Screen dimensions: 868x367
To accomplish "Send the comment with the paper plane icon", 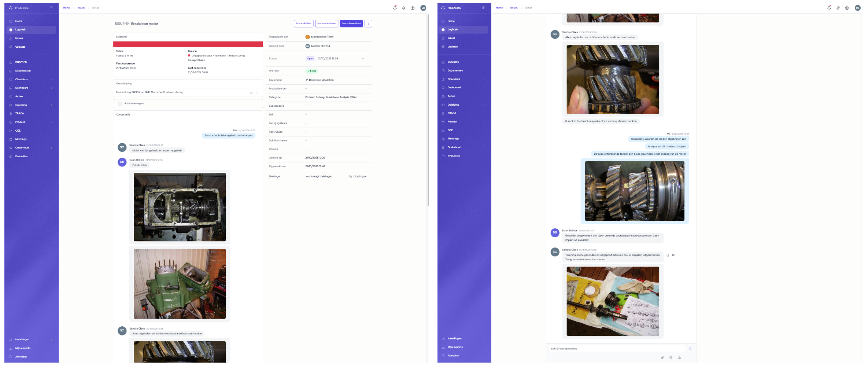I will (x=690, y=349).
